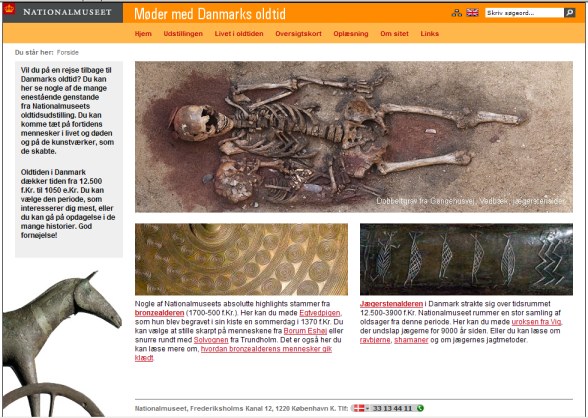Viewport: 588px width, 418px height.
Task: Click the green Skype call icon in footer
Action: click(x=420, y=408)
